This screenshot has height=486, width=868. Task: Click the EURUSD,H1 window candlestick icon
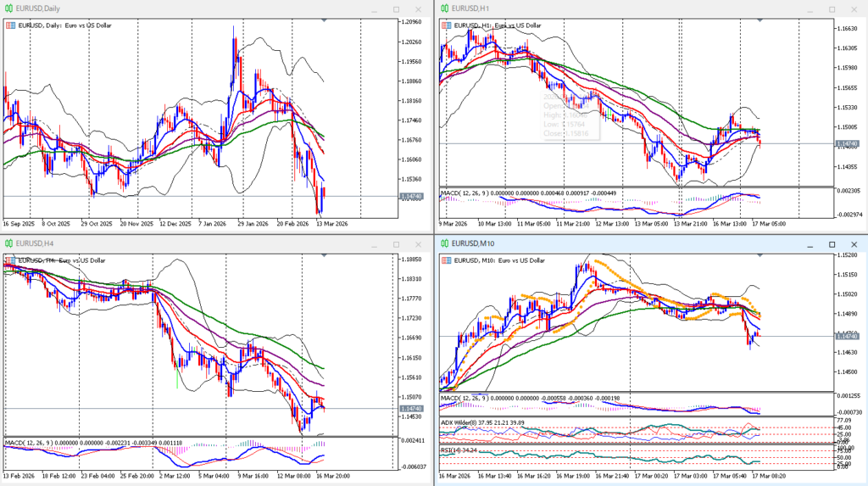coord(443,8)
